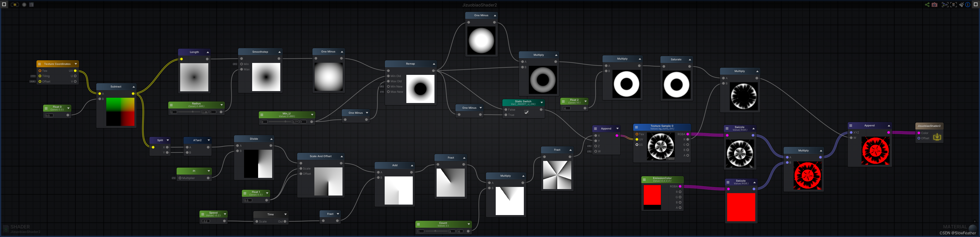Focus on all nodes with the frame-graph icon
This screenshot has height=237, width=980.
945,5
